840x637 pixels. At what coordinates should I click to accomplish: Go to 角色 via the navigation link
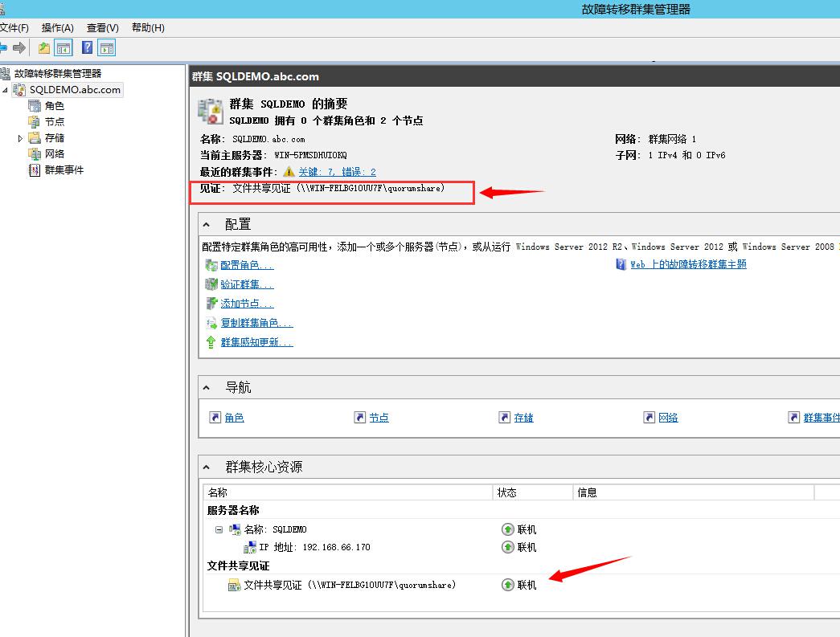[x=234, y=418]
